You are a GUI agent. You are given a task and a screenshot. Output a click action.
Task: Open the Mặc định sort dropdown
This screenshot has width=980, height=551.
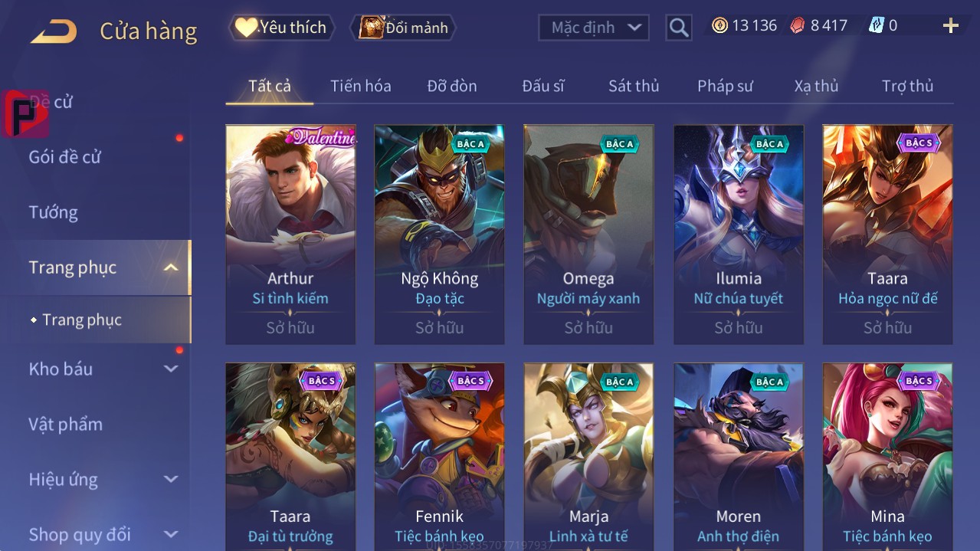[x=594, y=28]
